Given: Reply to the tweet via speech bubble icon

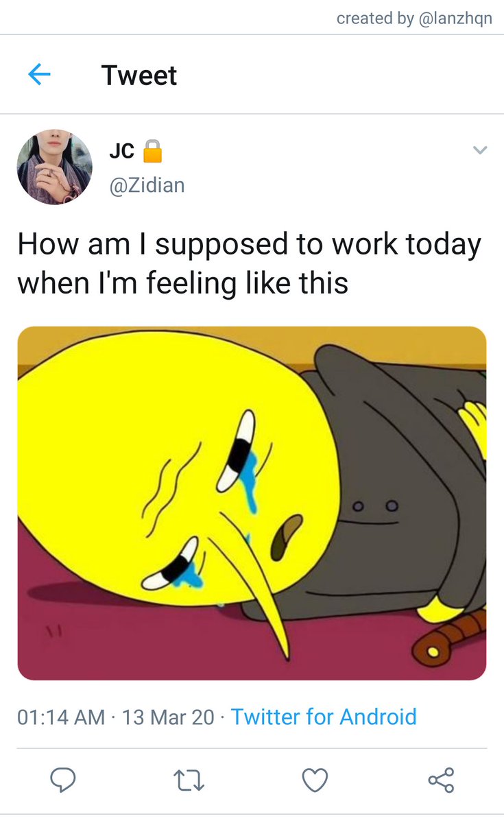Looking at the screenshot, I should coord(62,780).
